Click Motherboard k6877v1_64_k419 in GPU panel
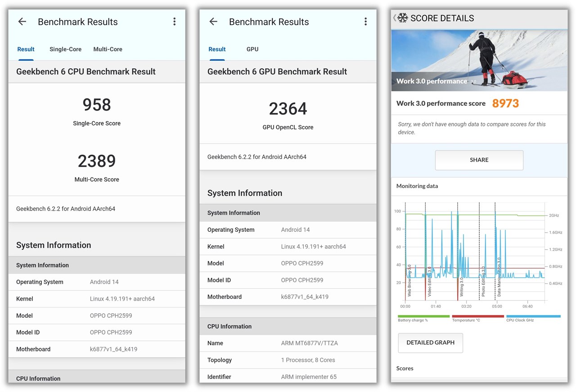576x392 pixels. coord(288,297)
